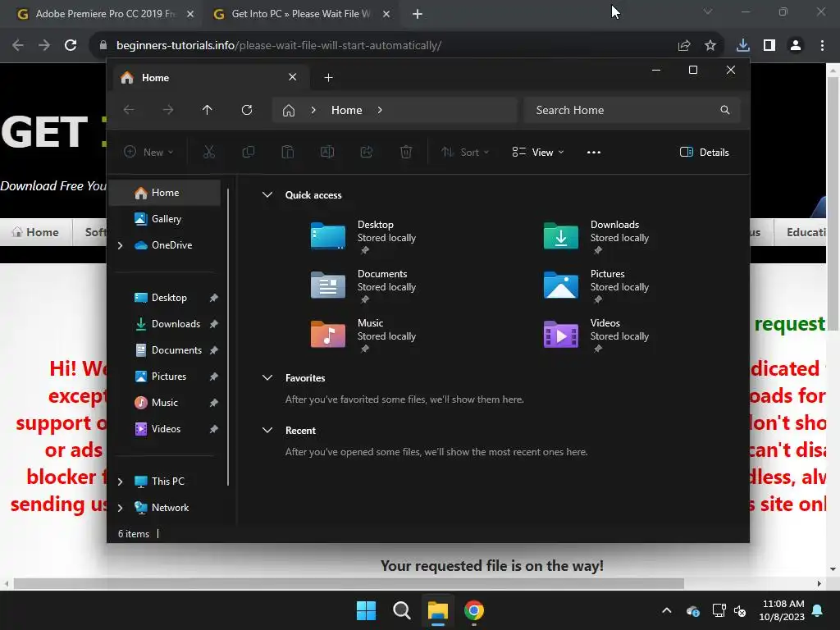Toggle the Details pane in File Explorer
Viewport: 840px width, 630px height.
click(704, 152)
